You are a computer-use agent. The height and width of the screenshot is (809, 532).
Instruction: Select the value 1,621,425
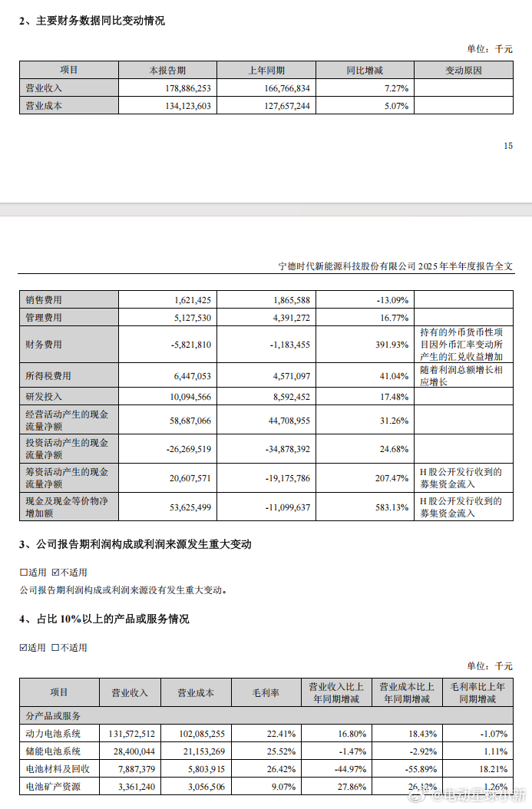coord(193,300)
